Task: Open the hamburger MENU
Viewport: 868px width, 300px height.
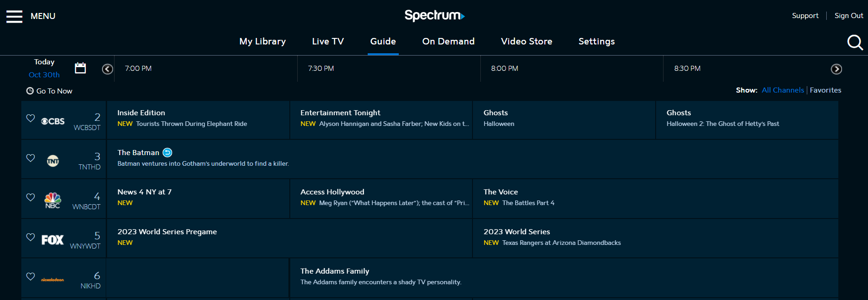Action: pos(14,16)
